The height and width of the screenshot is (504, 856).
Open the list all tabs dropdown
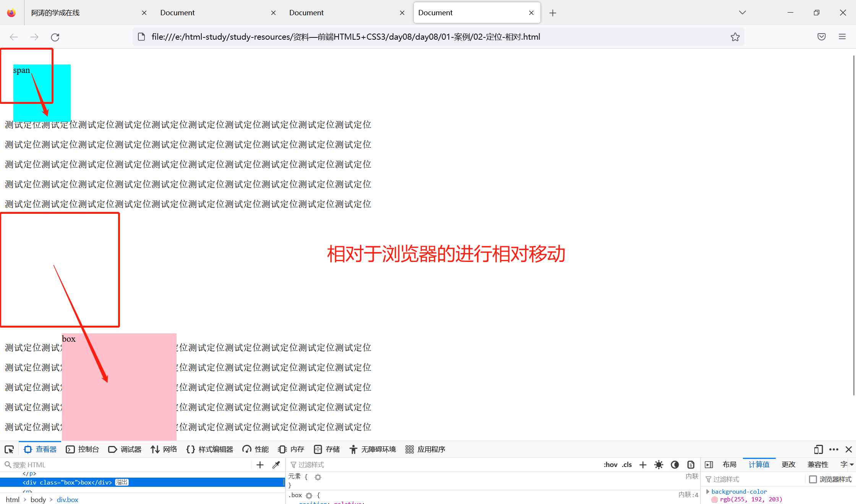742,13
